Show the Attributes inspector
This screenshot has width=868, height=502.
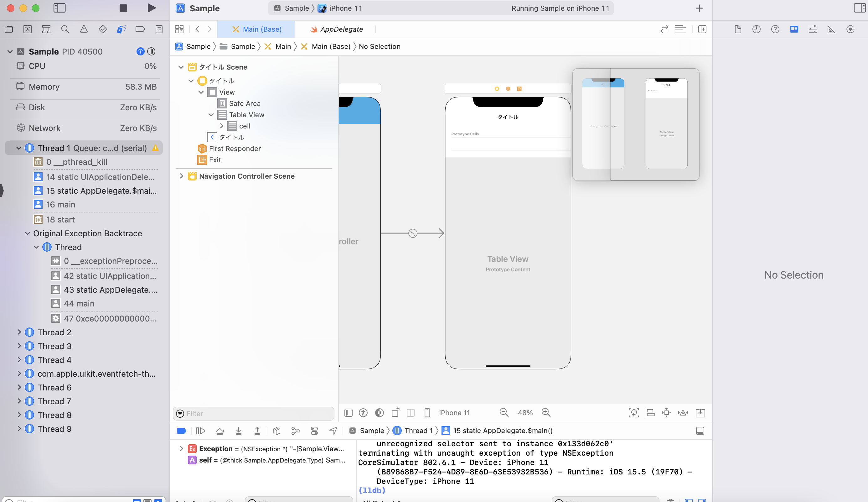coord(813,29)
